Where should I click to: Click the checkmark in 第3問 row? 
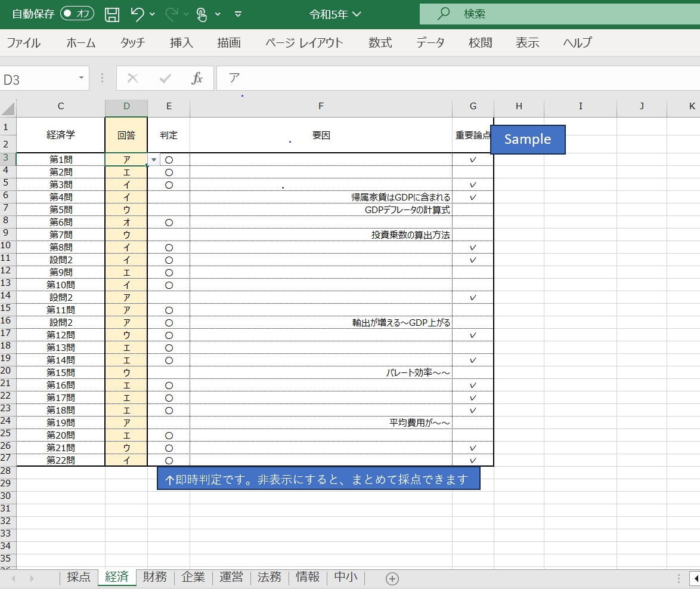pos(473,184)
